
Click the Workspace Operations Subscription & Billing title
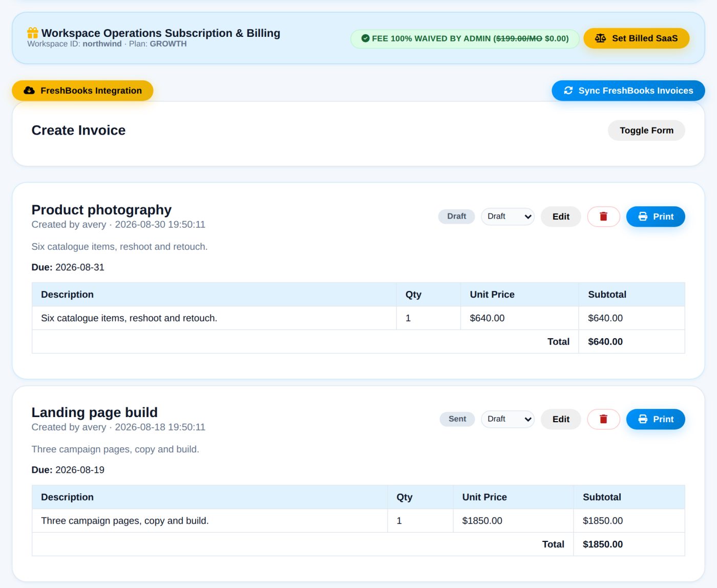click(161, 33)
